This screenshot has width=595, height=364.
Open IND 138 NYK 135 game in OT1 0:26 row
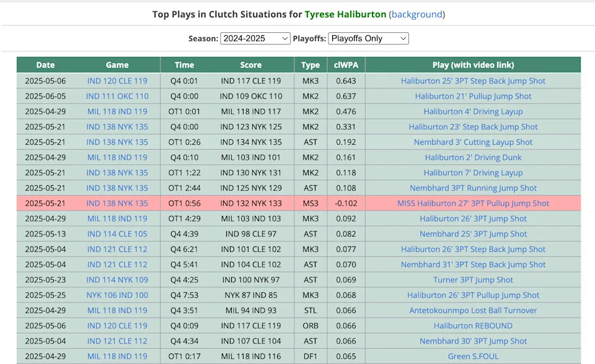point(117,142)
